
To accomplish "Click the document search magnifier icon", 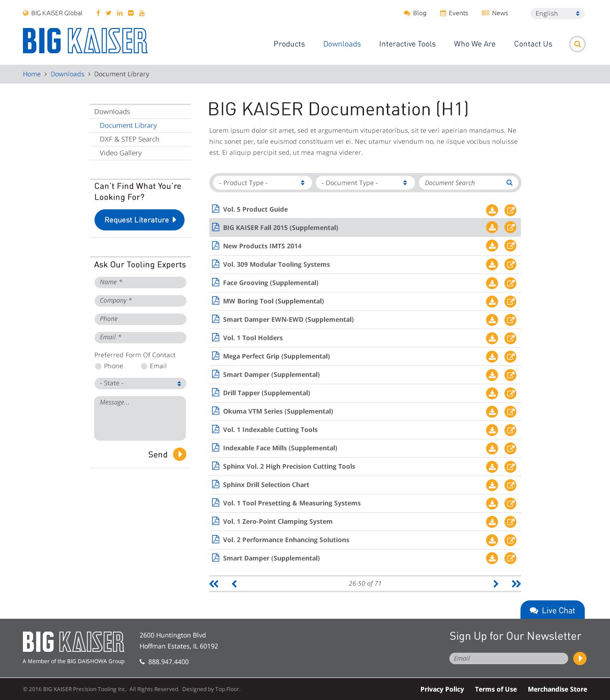I will [x=509, y=182].
